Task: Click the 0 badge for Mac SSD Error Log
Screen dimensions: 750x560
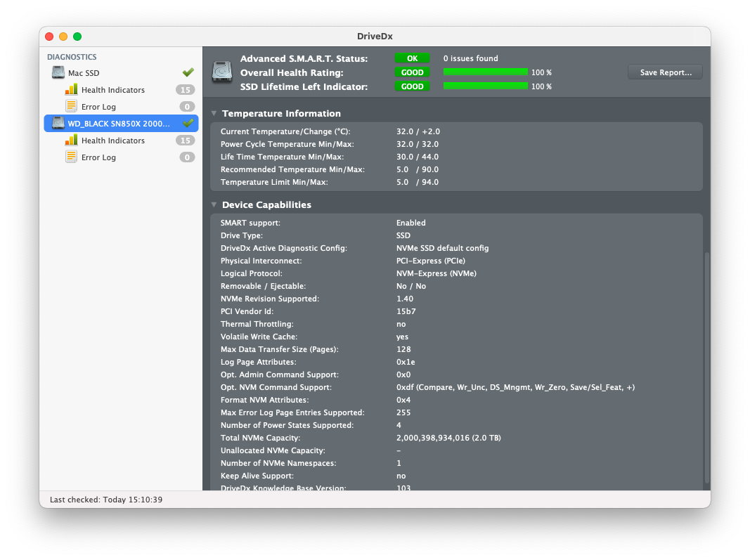Action: click(187, 107)
